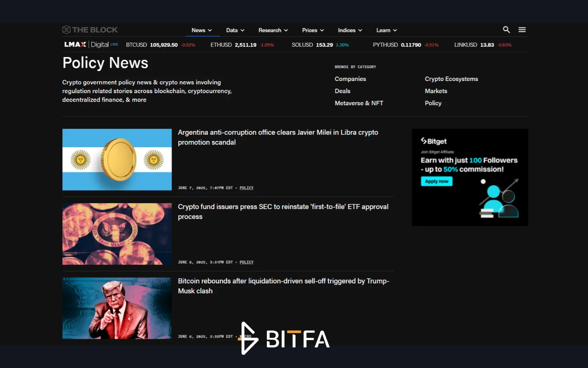This screenshot has height=368, width=588.
Task: Open the News menu
Action: pyautogui.click(x=201, y=30)
